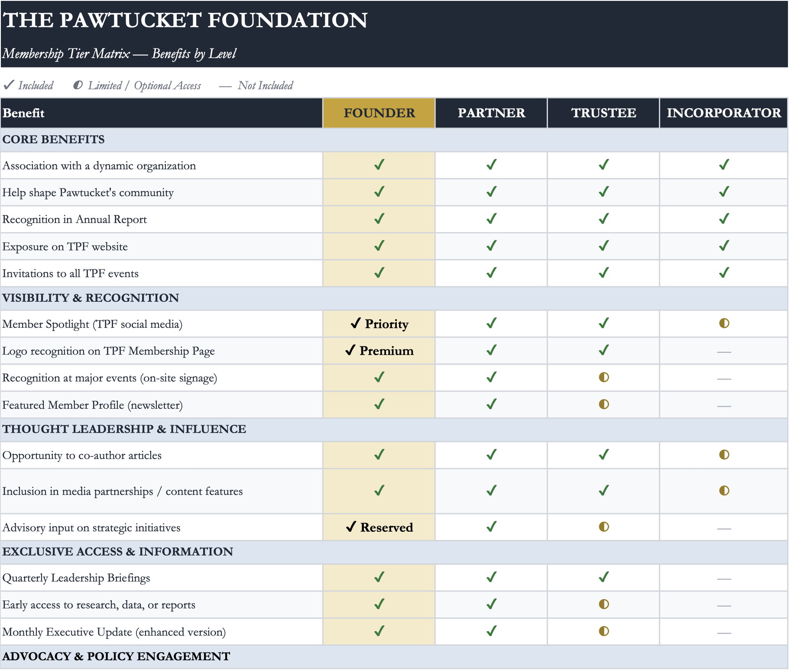Click 'Logo recognition on TPF Membership Page' label
The image size is (791, 672).
[x=108, y=351]
